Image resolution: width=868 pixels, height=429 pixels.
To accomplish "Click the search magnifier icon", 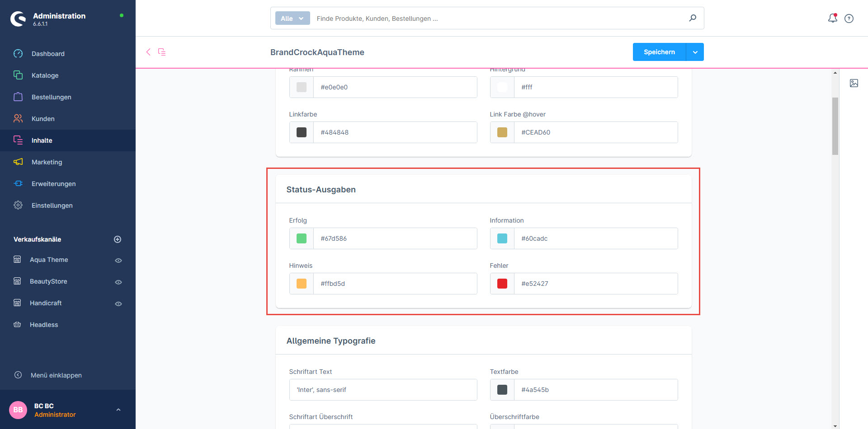I will click(693, 18).
